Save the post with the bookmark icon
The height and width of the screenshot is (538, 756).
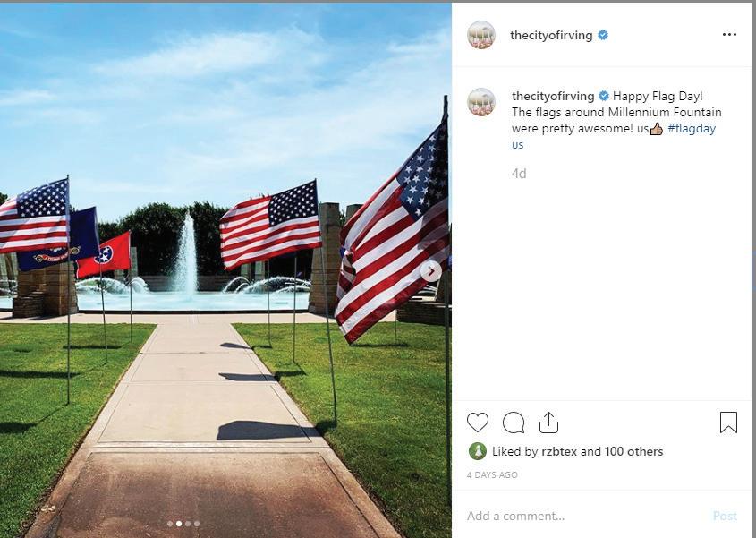(x=728, y=423)
